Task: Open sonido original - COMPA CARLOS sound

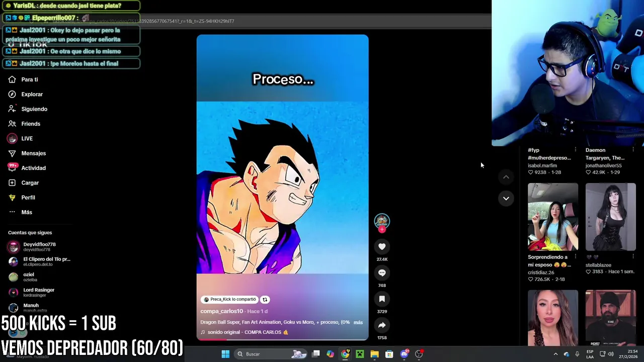Action: [245, 332]
